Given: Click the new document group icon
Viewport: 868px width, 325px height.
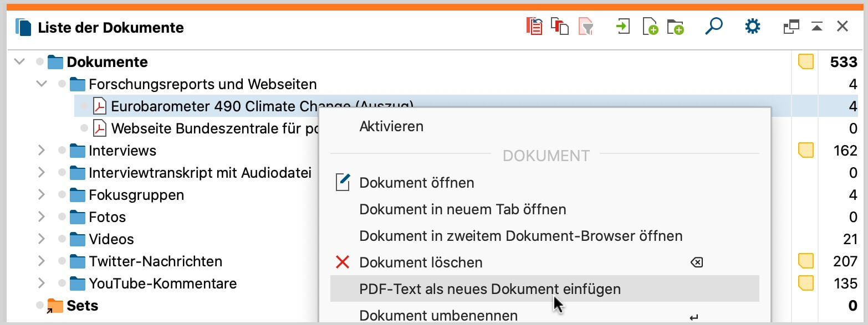Looking at the screenshot, I should point(676,27).
